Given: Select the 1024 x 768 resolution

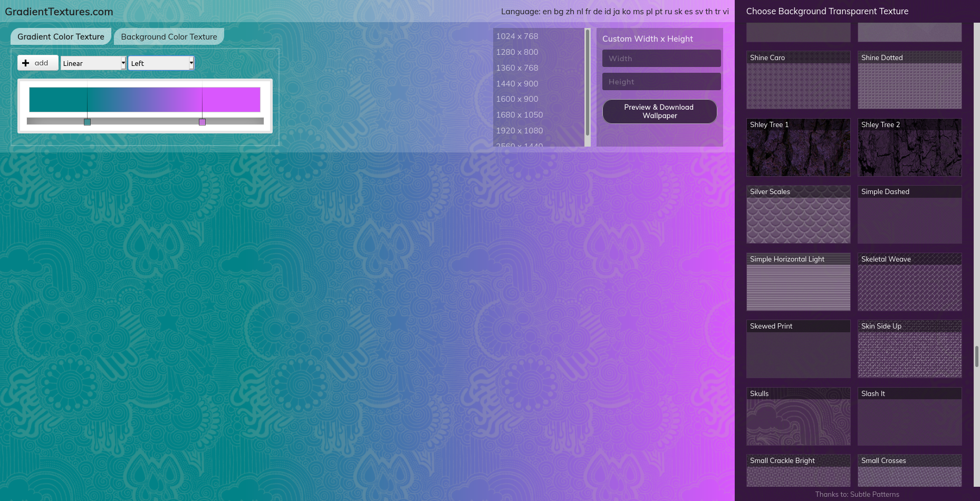Looking at the screenshot, I should click(517, 36).
